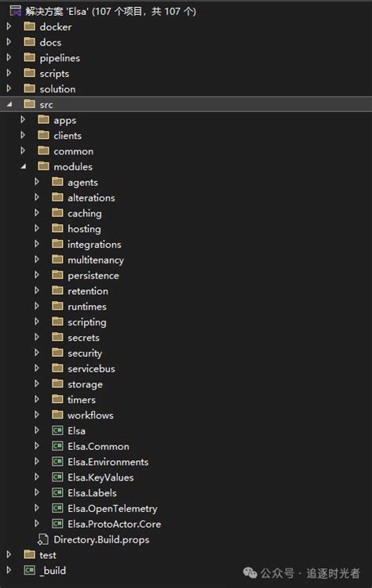Screen dimensions: 372x588
Task: Collapse the modules folder arrow
Action: click(x=24, y=166)
